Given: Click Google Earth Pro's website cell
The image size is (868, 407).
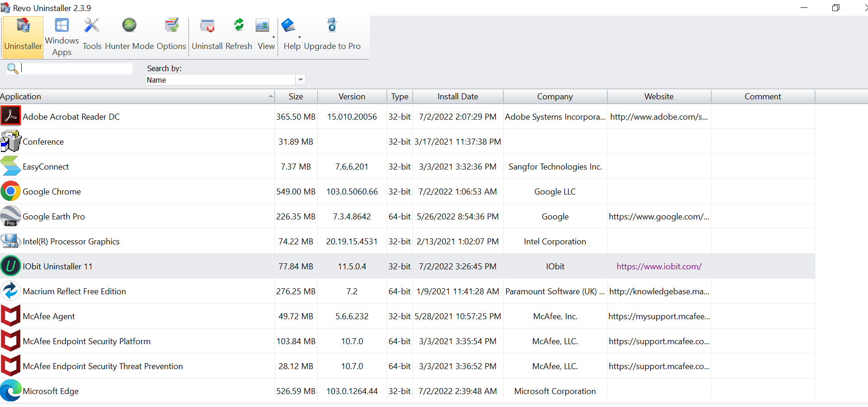Looking at the screenshot, I should point(659,217).
